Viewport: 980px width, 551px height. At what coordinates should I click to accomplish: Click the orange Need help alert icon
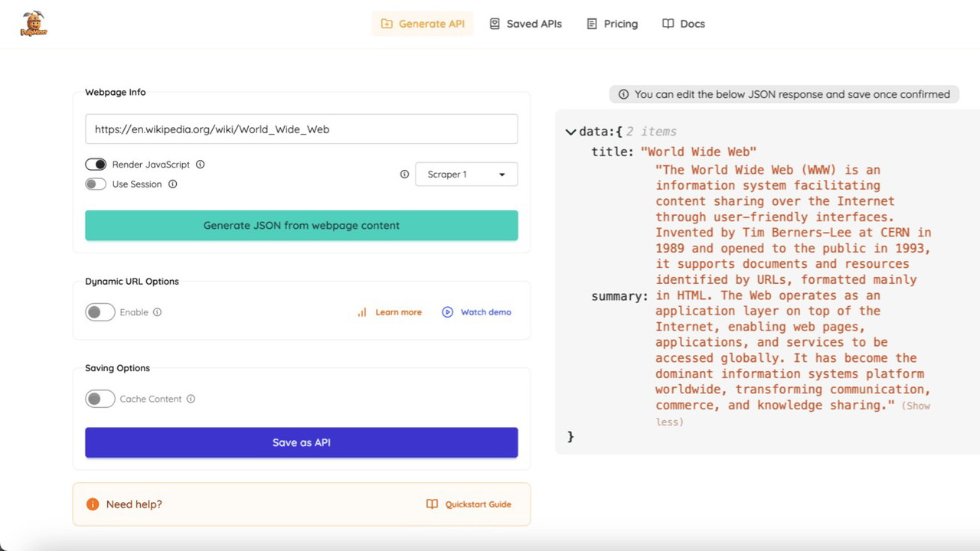point(93,504)
